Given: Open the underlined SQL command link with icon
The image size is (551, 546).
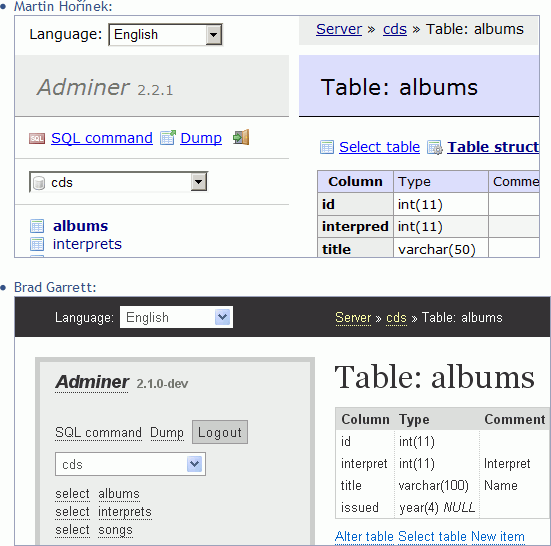Looking at the screenshot, I should (102, 138).
